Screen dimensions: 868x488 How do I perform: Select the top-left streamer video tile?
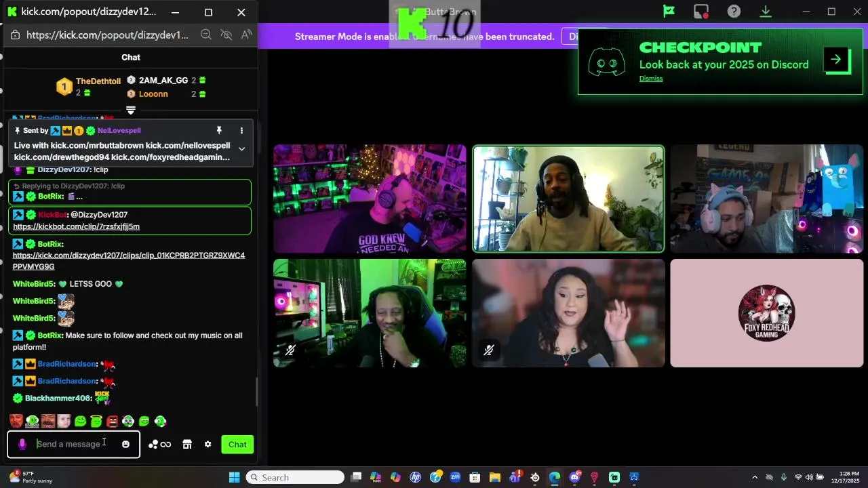(x=370, y=199)
